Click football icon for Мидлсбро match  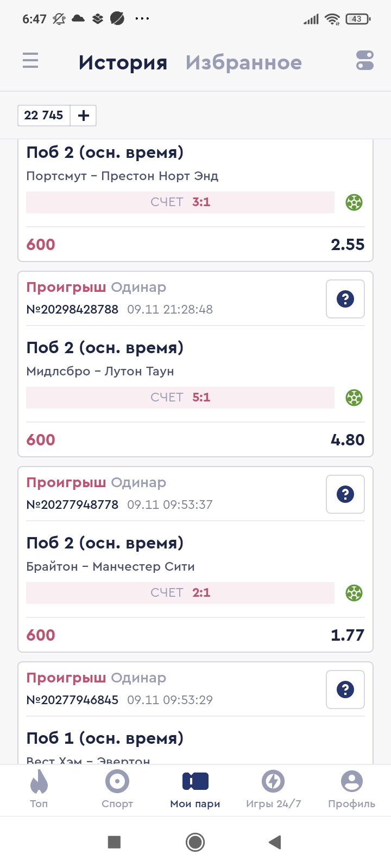(354, 398)
